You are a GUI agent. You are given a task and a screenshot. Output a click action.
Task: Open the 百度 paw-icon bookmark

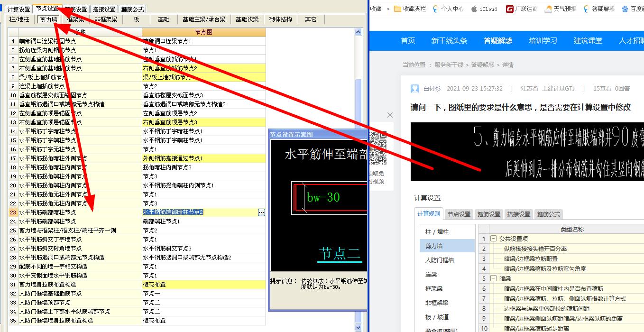coord(625,9)
